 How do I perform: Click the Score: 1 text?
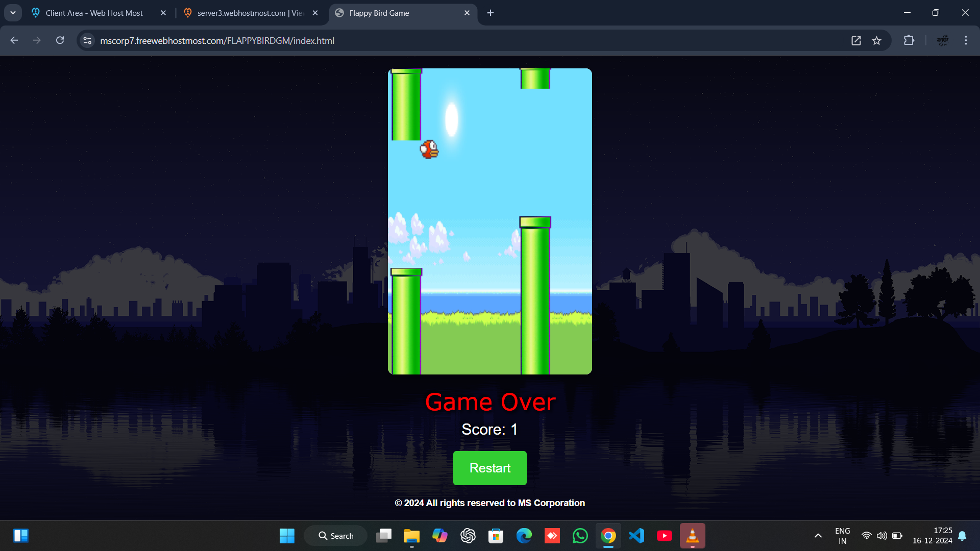[x=489, y=430]
